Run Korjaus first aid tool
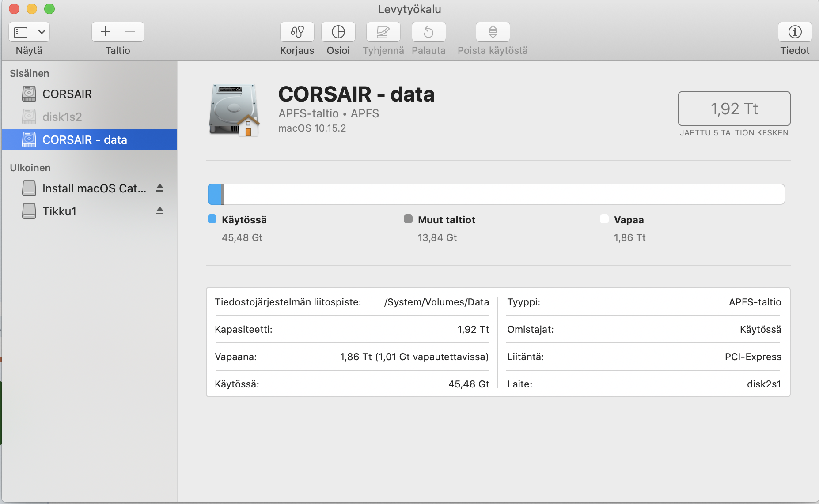This screenshot has height=504, width=819. tap(297, 32)
